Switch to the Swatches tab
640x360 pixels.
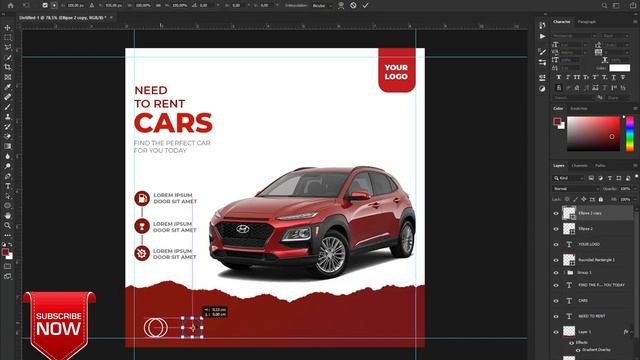(579, 109)
